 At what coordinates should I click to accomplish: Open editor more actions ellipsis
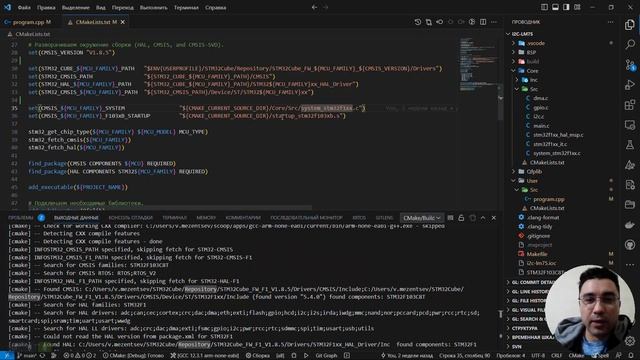click(494, 22)
